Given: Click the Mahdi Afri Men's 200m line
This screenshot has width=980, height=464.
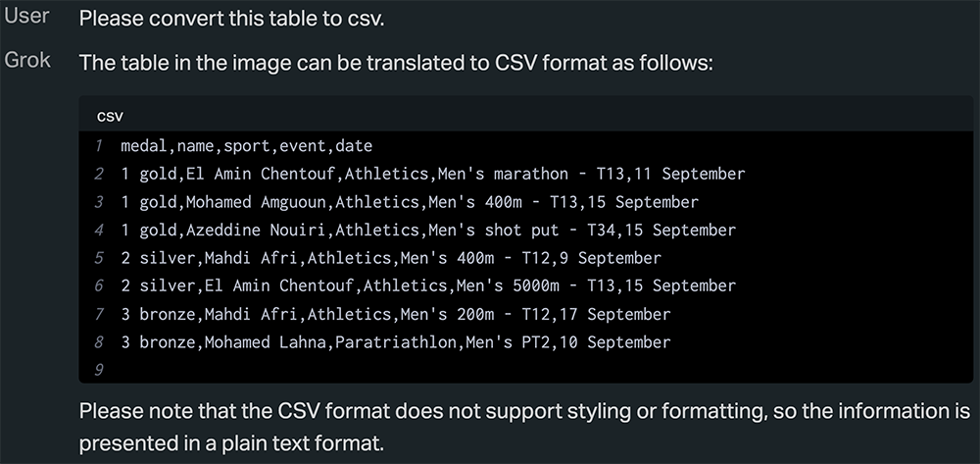Looking at the screenshot, I should [x=396, y=315].
